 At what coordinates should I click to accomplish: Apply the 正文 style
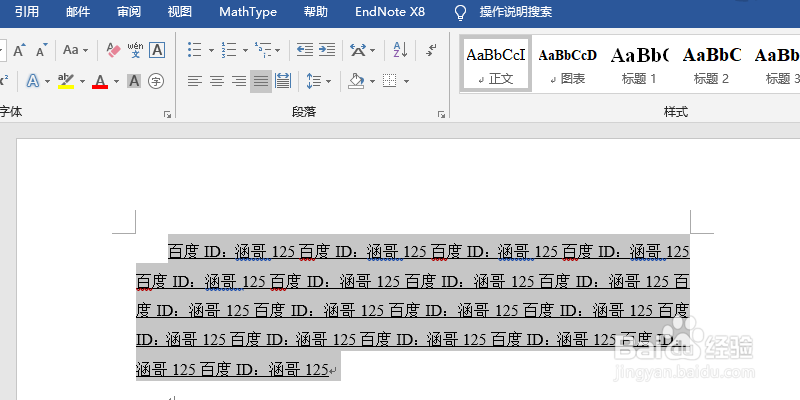tap(495, 64)
